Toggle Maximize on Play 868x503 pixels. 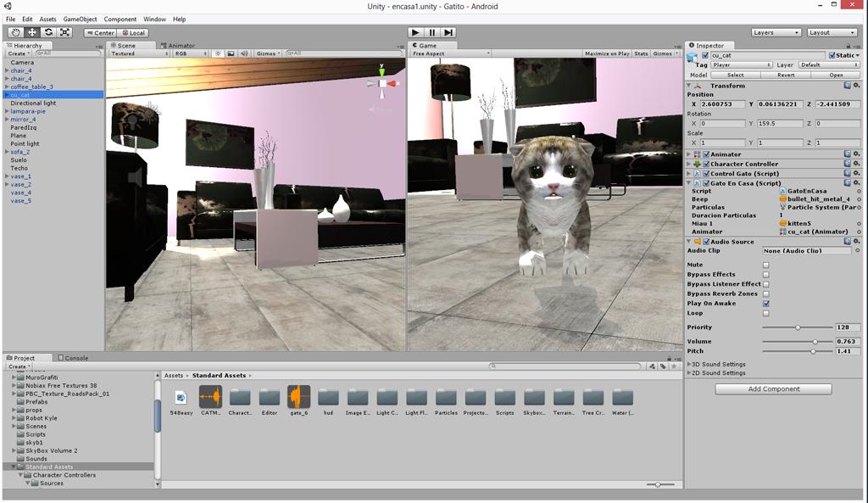[607, 53]
